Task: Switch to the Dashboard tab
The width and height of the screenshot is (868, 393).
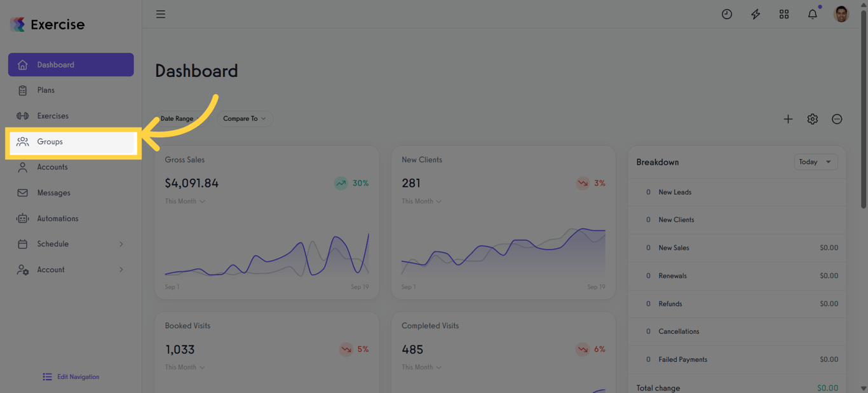Action: pyautogui.click(x=55, y=64)
